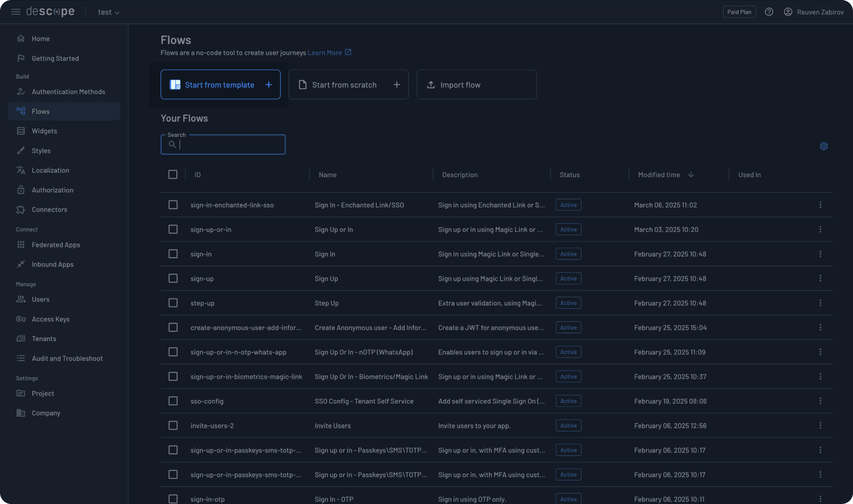Open the Authentication Methods section
853x504 pixels.
(68, 91)
